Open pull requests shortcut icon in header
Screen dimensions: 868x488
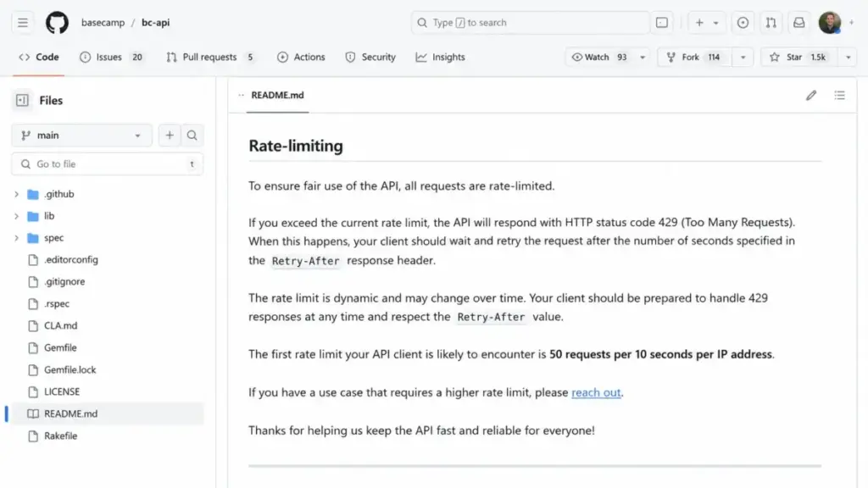point(771,23)
